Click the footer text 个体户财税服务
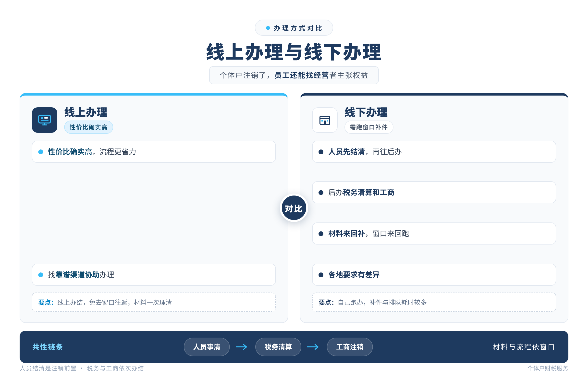 548,368
